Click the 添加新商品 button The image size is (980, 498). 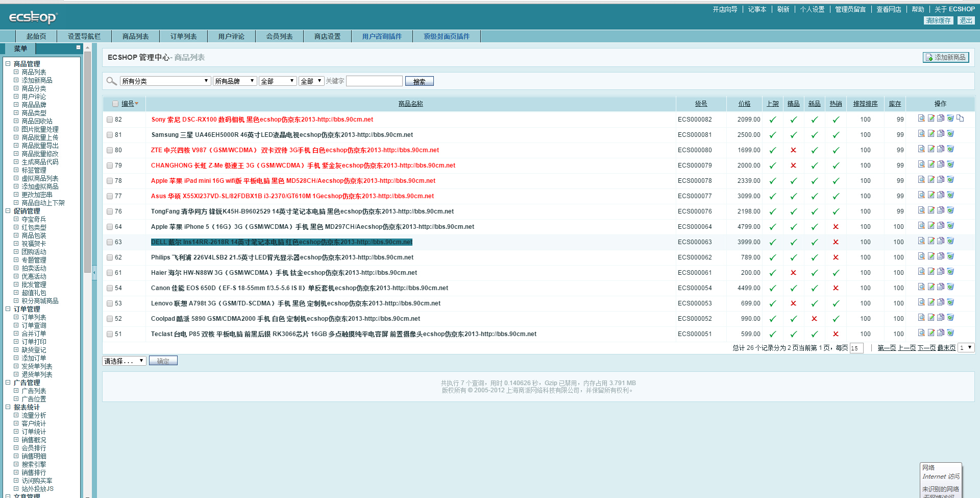point(946,57)
